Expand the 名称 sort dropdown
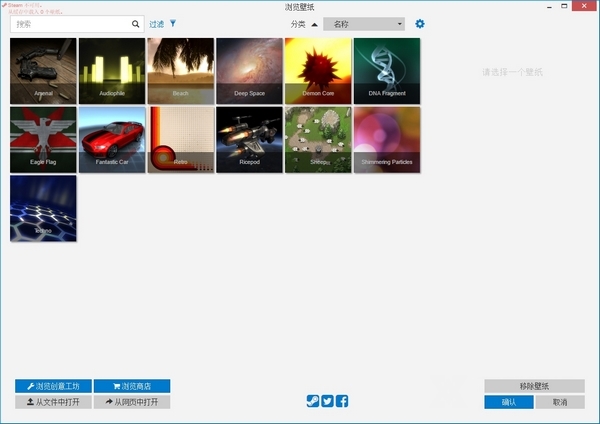Screen dimensions: 600x424 click(x=364, y=23)
